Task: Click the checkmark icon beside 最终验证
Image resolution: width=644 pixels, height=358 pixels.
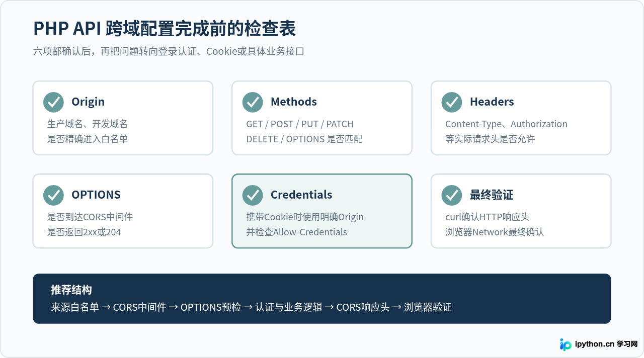Action: tap(452, 195)
